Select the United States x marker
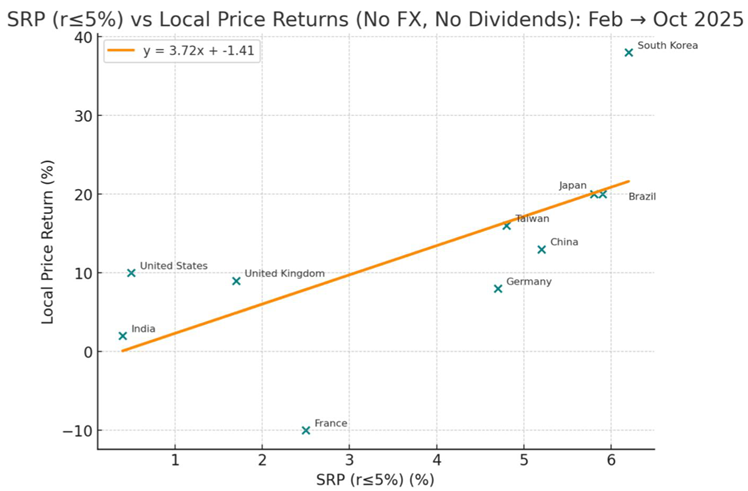The width and height of the screenshot is (748, 491). click(x=131, y=273)
